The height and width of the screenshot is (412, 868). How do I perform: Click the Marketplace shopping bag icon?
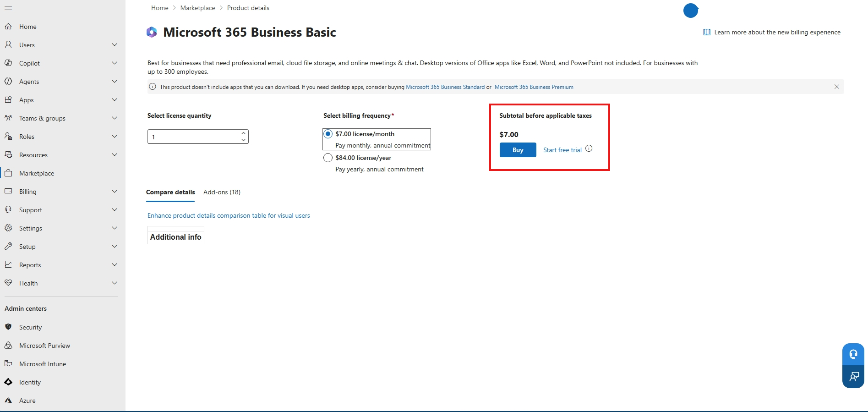coord(8,173)
